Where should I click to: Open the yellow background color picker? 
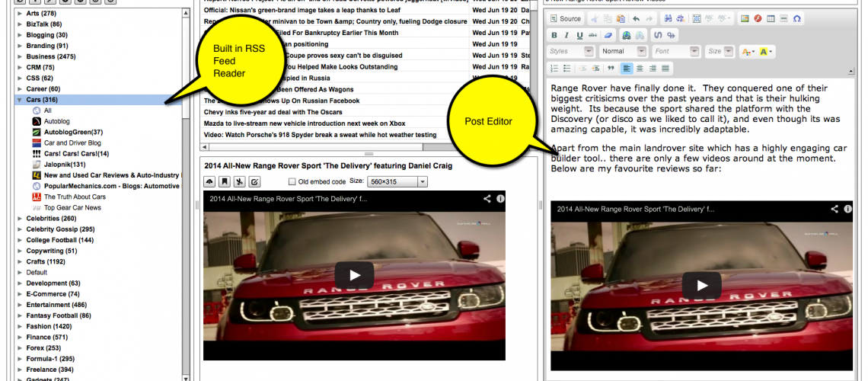tap(765, 52)
